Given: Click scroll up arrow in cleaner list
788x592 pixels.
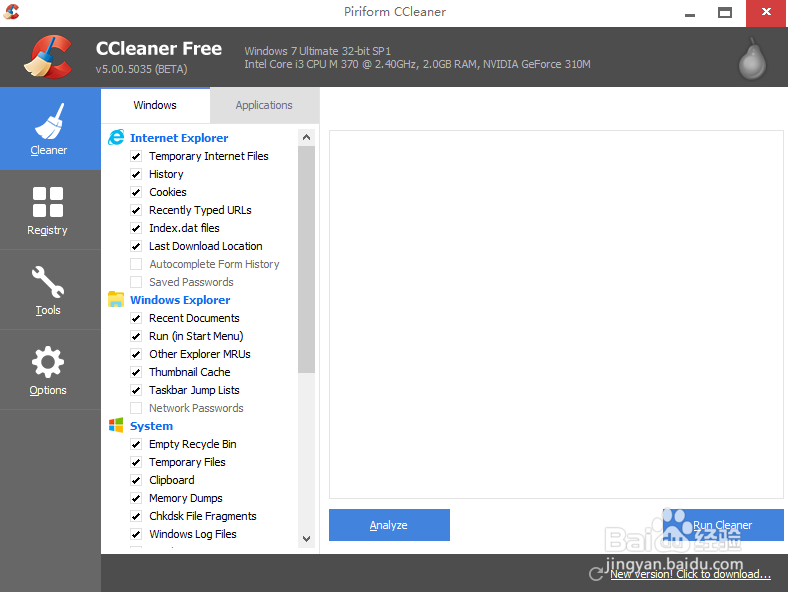Looking at the screenshot, I should tap(307, 137).
